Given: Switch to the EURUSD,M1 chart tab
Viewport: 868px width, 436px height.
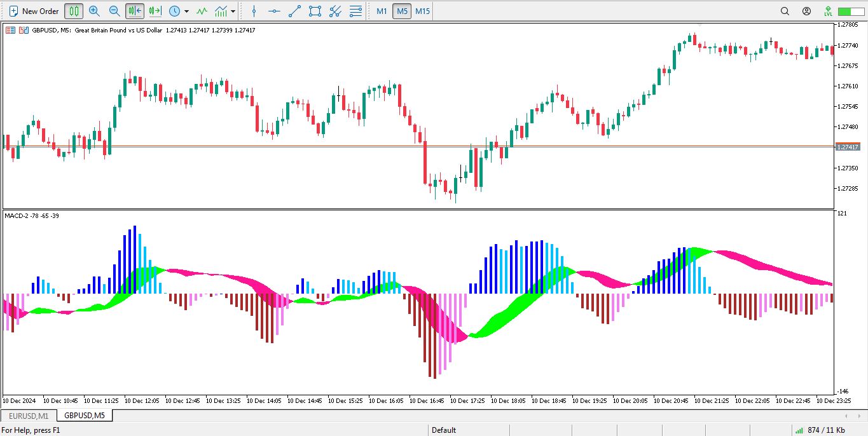Looking at the screenshot, I should coord(29,416).
